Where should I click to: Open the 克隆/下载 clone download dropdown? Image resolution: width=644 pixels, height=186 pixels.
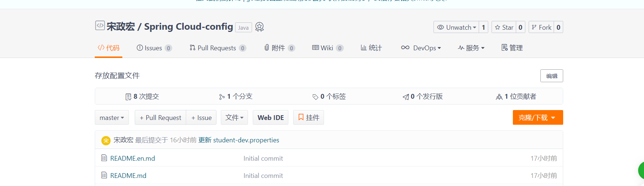pos(538,117)
